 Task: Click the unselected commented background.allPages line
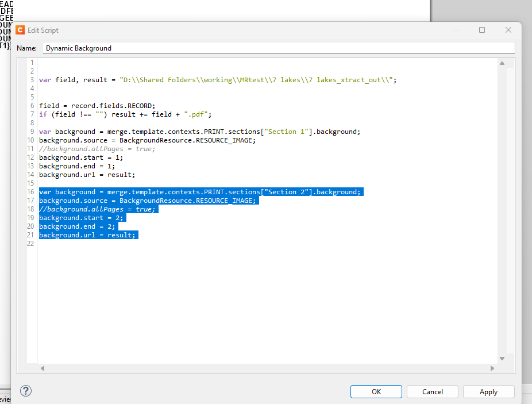point(97,149)
